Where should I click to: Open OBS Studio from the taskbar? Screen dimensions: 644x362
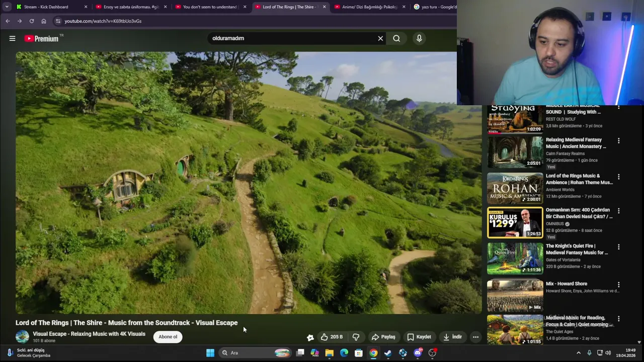point(432,353)
